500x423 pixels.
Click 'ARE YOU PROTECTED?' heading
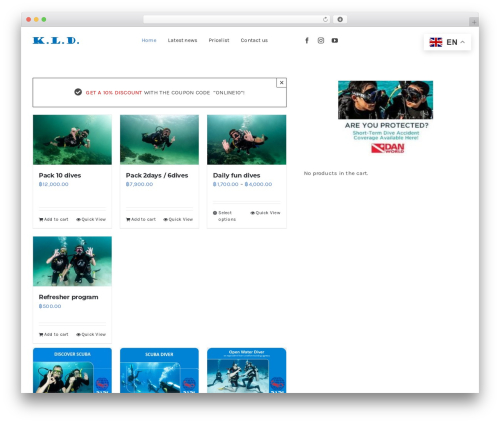[x=386, y=125]
